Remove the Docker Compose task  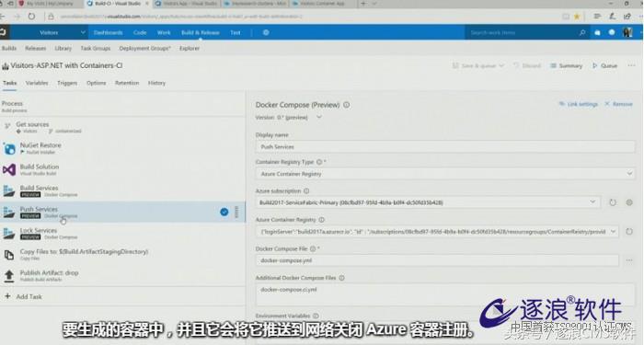[618, 104]
